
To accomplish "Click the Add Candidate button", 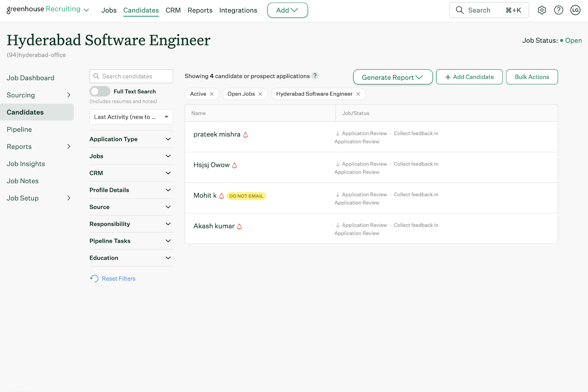I will click(x=469, y=77).
